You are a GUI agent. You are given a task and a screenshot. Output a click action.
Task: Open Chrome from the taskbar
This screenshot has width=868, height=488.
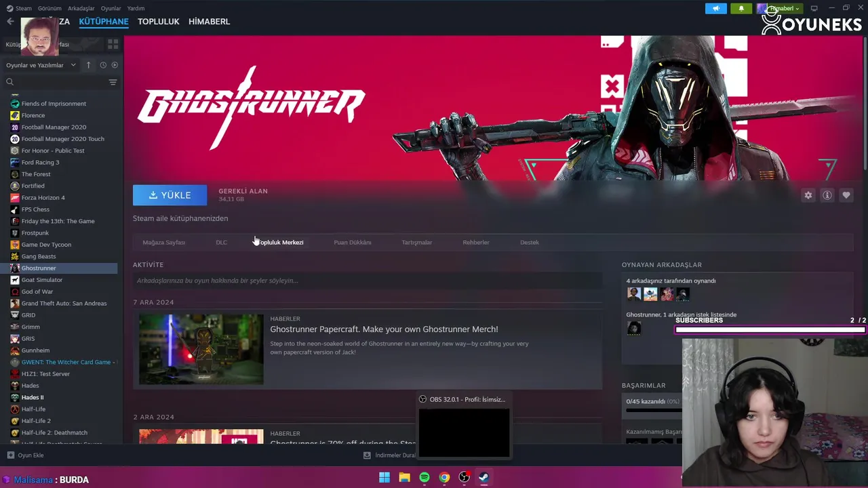click(x=444, y=477)
